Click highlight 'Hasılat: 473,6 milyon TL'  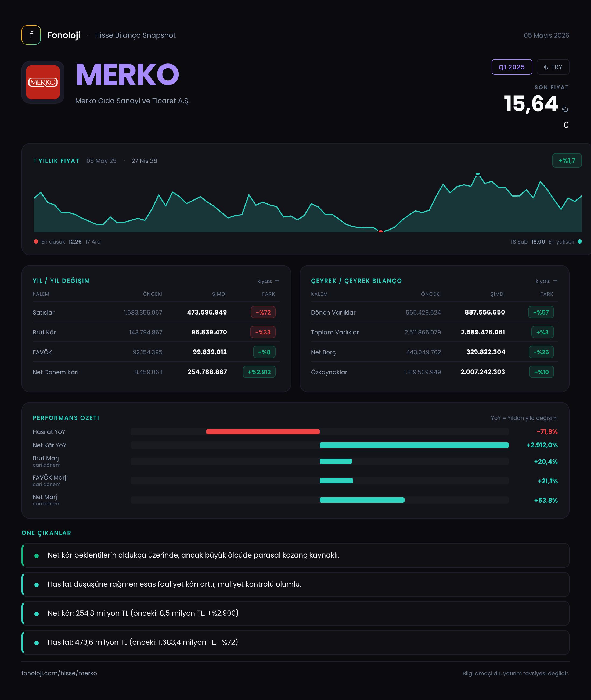point(295,642)
